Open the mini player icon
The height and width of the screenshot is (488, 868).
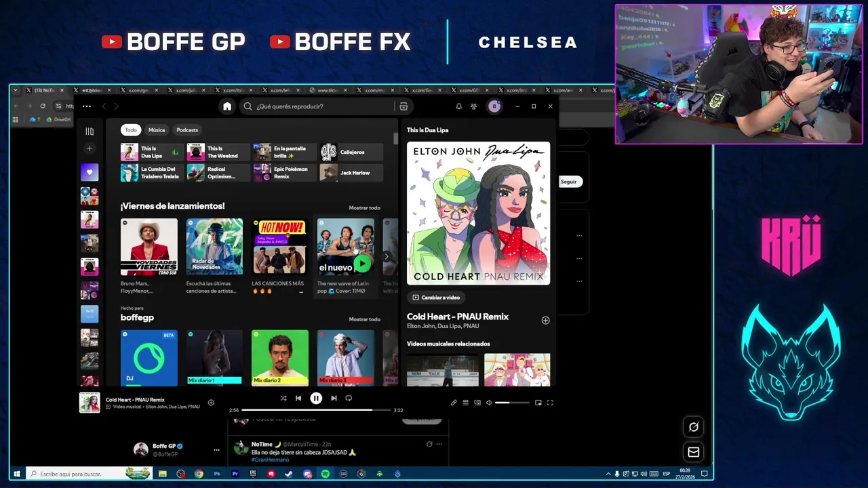[x=538, y=403]
